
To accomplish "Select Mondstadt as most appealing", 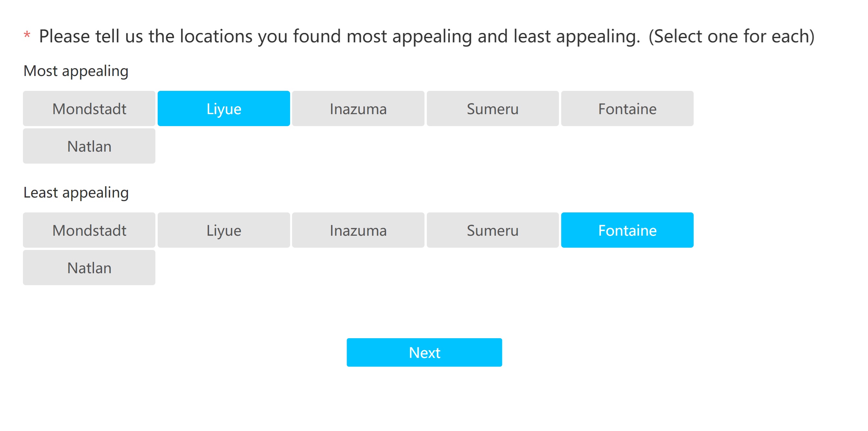I will click(89, 109).
